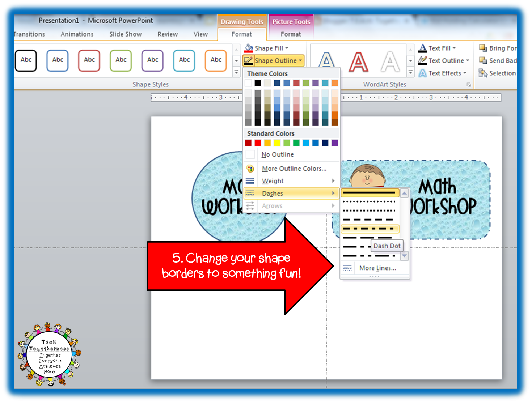This screenshot has height=404, width=532.
Task: Open the Shape Fill dropdown arrow
Action: (287, 48)
